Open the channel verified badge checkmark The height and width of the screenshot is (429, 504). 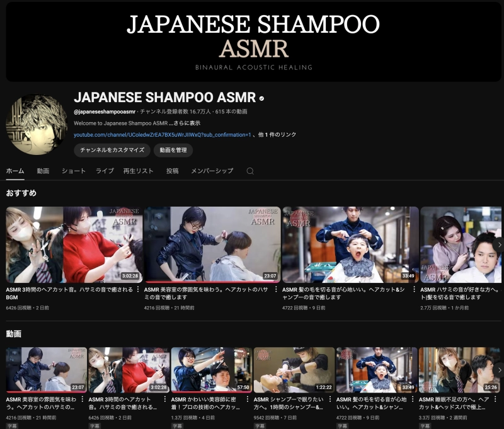pos(261,98)
